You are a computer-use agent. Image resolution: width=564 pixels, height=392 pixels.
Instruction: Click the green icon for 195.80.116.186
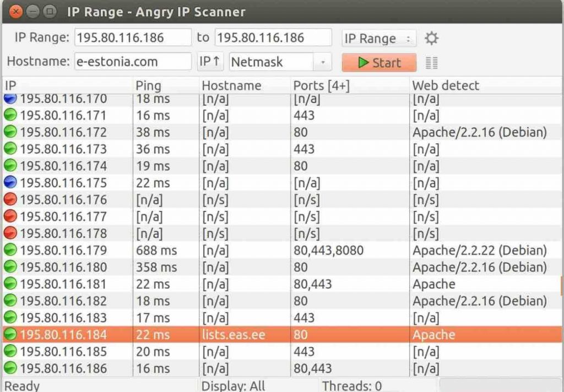(x=9, y=368)
